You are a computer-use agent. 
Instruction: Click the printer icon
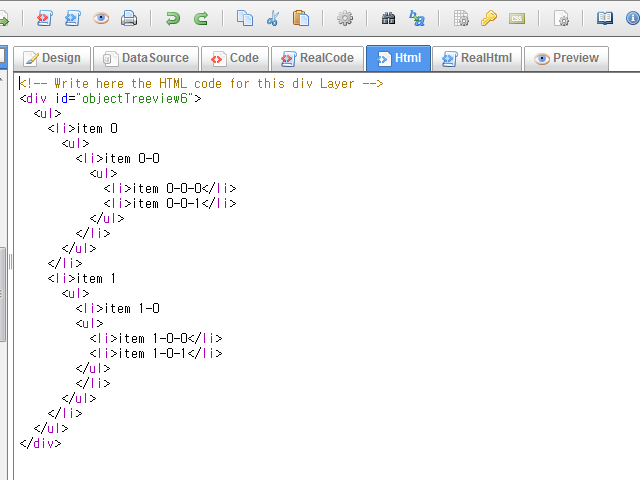[129, 18]
